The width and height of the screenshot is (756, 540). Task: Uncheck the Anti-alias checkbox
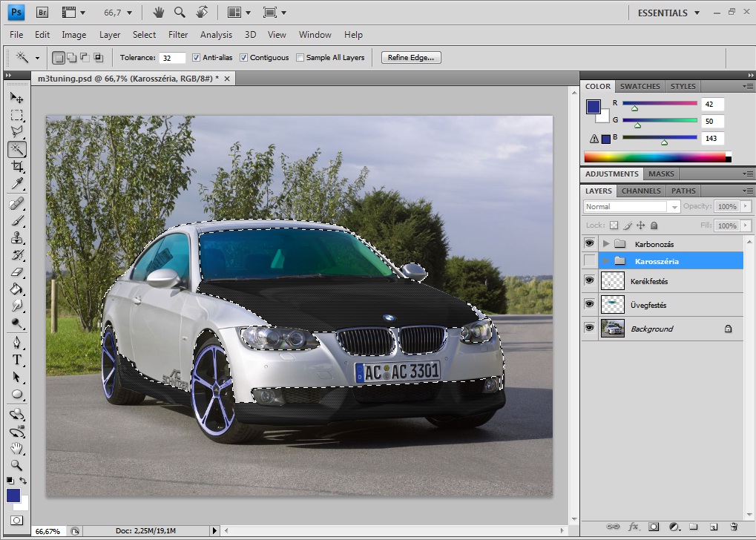click(197, 58)
